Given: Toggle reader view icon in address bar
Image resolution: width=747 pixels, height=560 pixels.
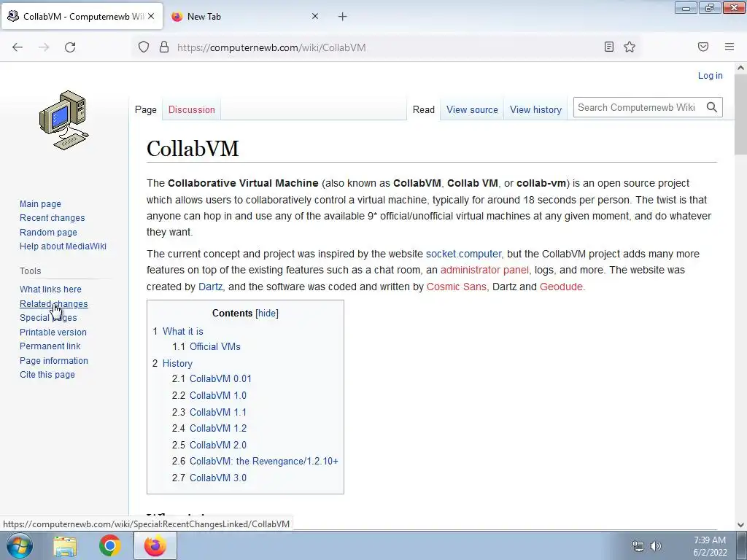Looking at the screenshot, I should (609, 47).
